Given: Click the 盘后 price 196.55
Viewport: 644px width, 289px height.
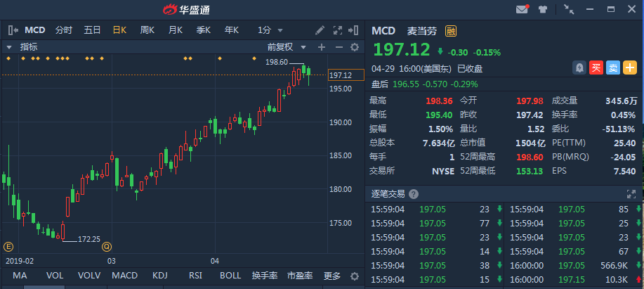Looking at the screenshot, I should click(x=405, y=84).
